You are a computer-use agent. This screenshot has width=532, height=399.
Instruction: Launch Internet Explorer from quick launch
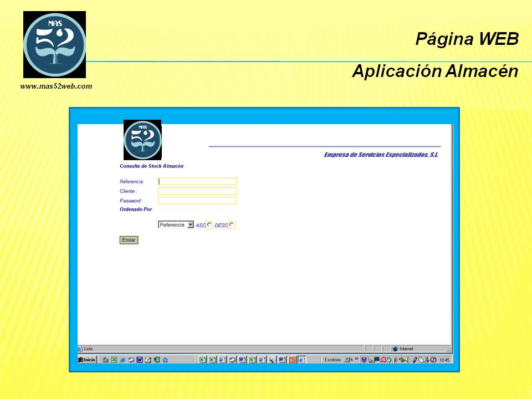tap(122, 360)
